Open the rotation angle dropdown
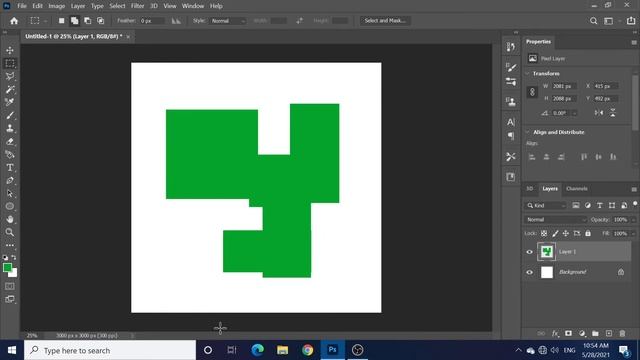This screenshot has height=360, width=640. coord(574,113)
